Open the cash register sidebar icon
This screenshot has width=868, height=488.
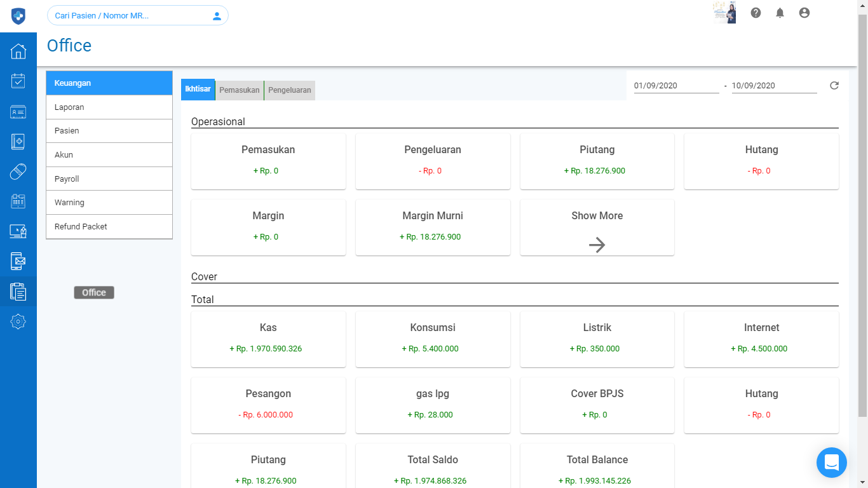pyautogui.click(x=18, y=201)
